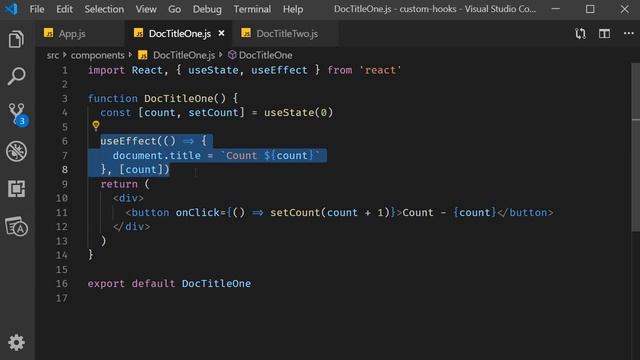
Task: Open the Edit menu
Action: (x=64, y=9)
